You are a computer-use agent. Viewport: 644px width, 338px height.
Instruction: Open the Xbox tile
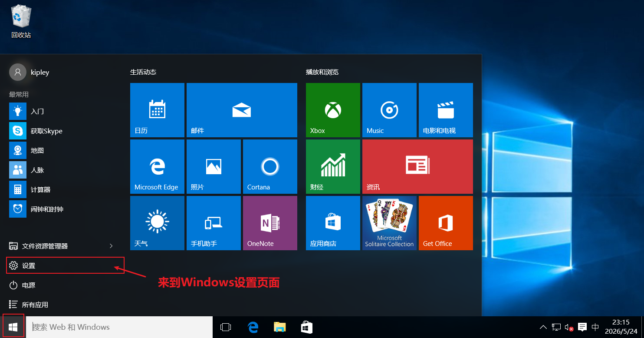click(333, 110)
